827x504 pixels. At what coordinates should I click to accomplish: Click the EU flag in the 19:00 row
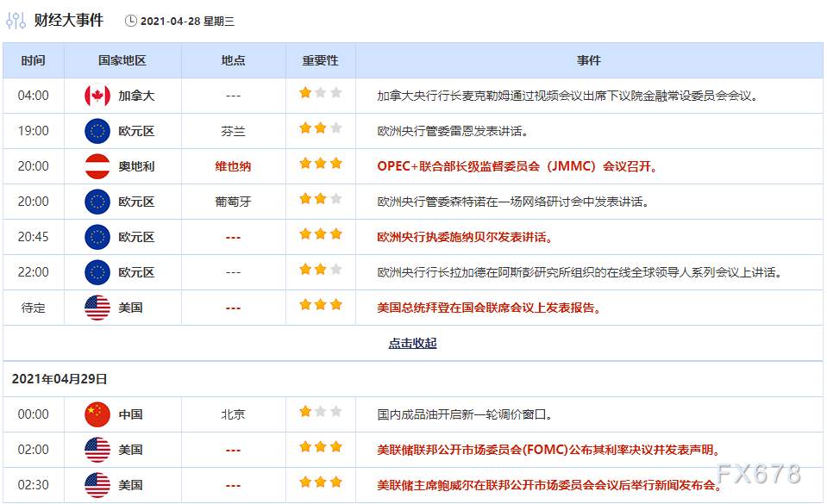[x=97, y=131]
